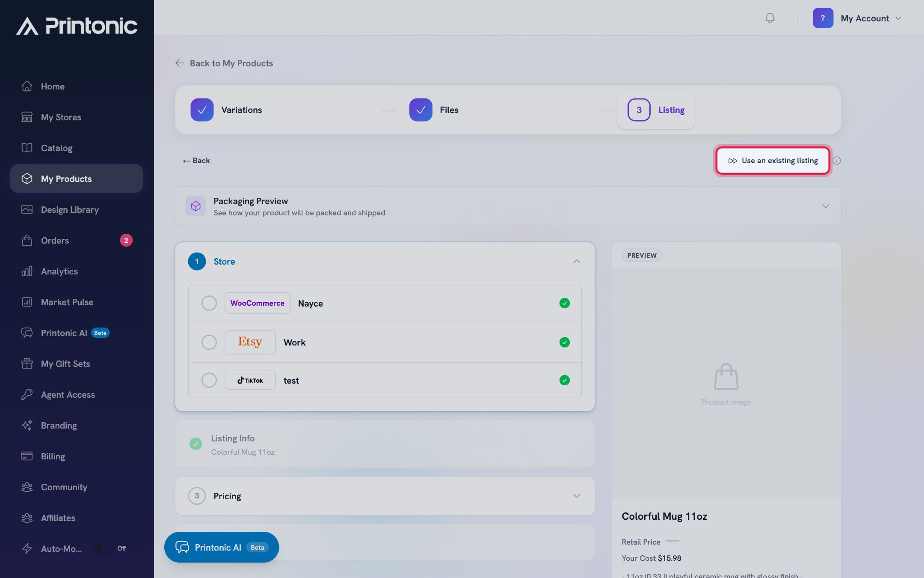
Task: Collapse the Store section chevron
Action: (x=577, y=262)
